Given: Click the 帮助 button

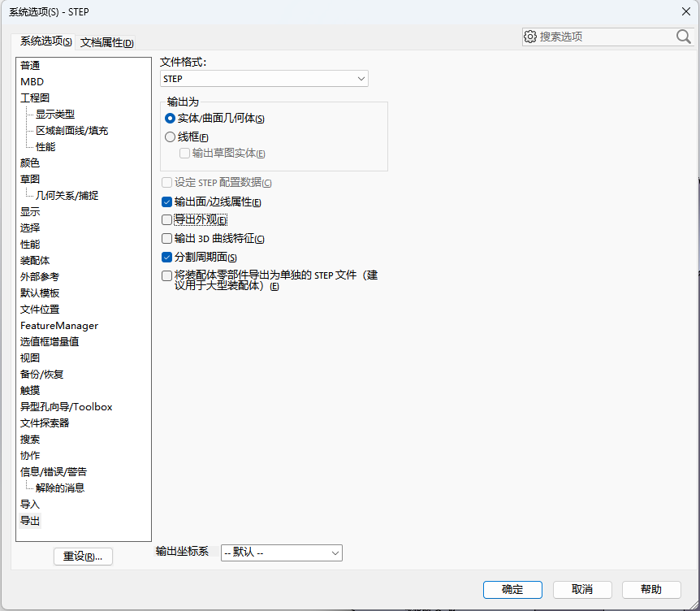Looking at the screenshot, I should pyautogui.click(x=651, y=590).
